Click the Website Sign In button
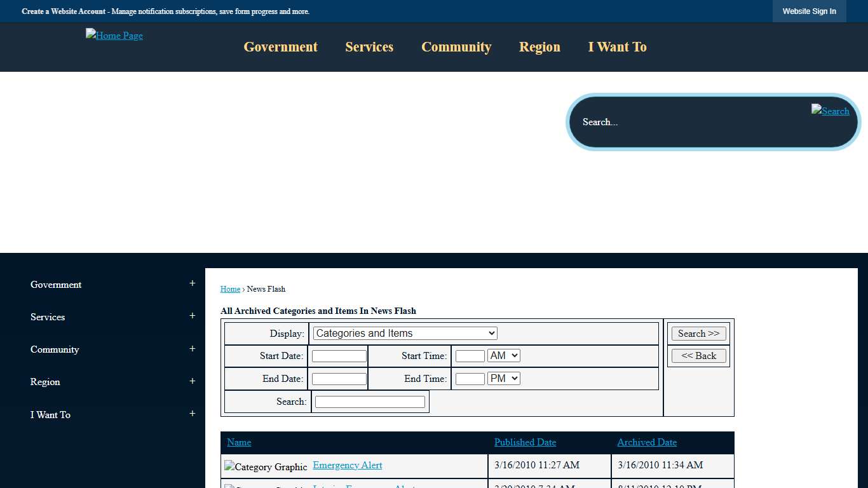This screenshot has height=488, width=868. pos(809,11)
